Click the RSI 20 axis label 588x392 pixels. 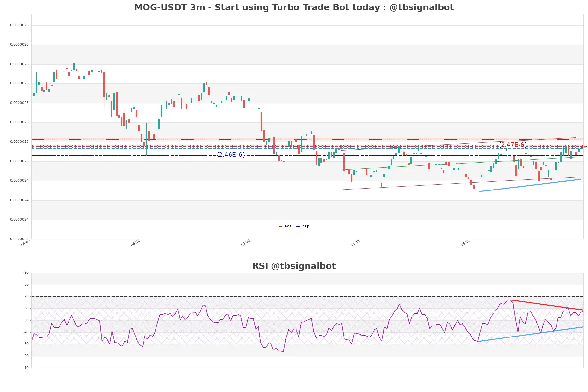tap(26, 356)
